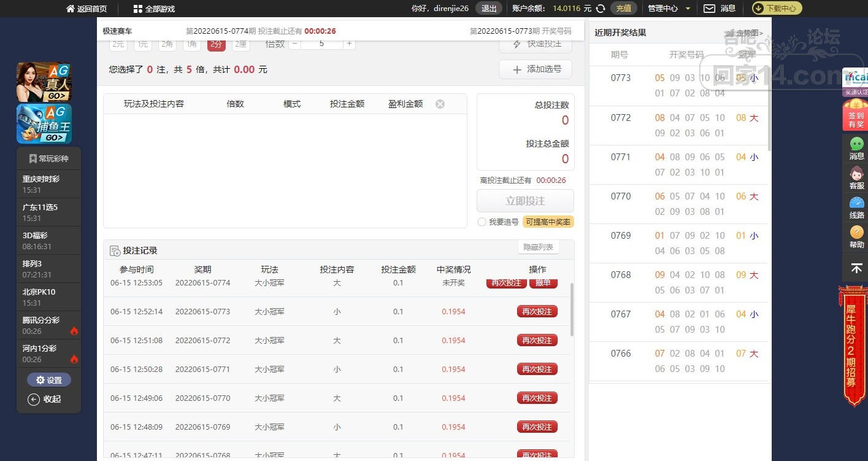Screen dimensions: 868x461
Task: Select the 2角 unit mode
Action: [167, 44]
